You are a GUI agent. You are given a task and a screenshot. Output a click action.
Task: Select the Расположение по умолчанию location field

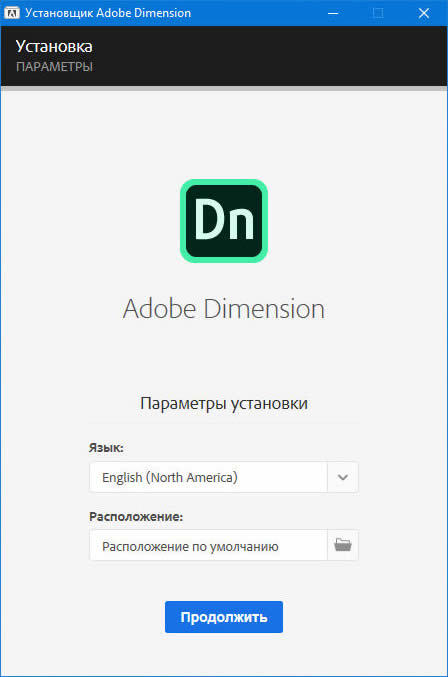click(x=208, y=545)
